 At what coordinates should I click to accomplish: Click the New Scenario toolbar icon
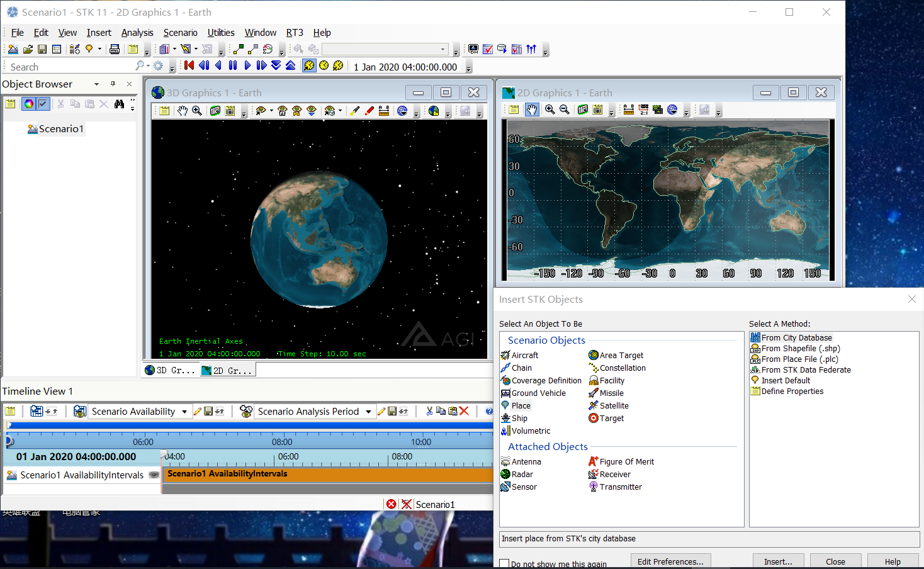click(13, 49)
